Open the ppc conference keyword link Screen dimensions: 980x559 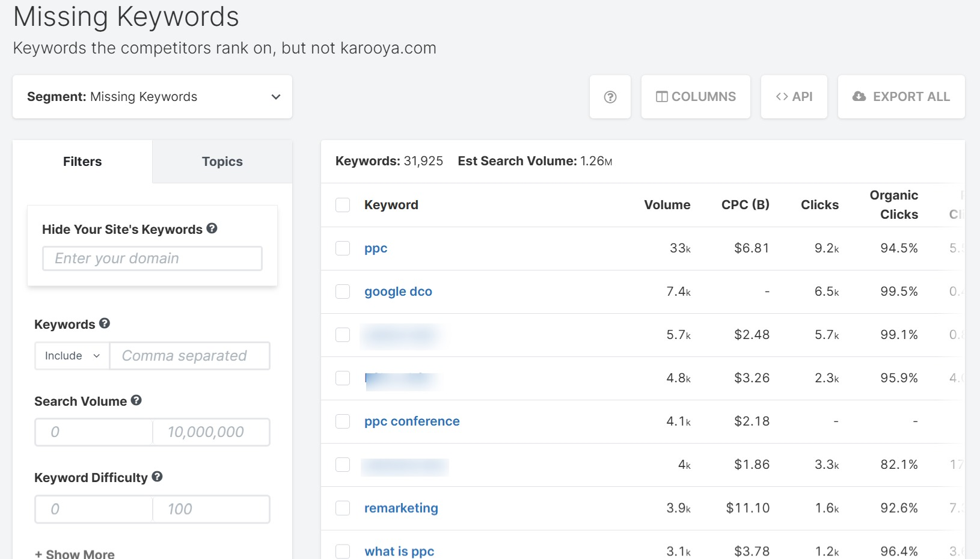[412, 421]
